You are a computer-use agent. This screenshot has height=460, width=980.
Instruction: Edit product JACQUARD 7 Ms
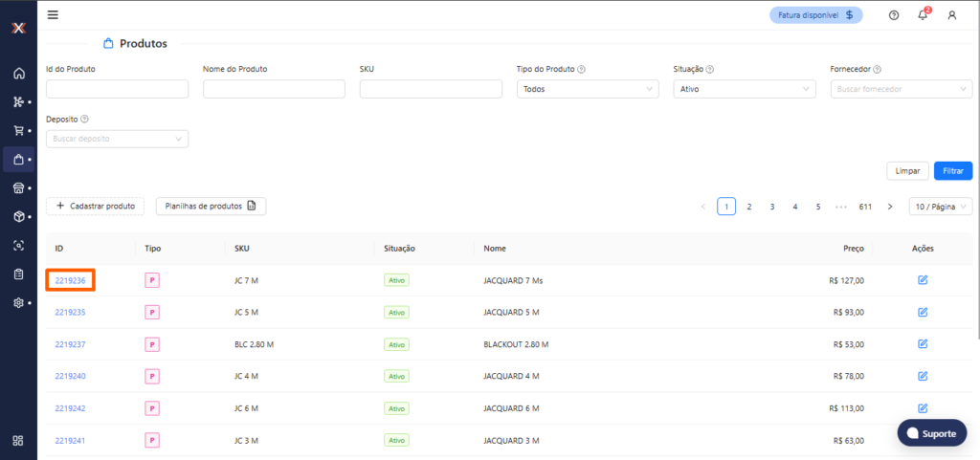[x=923, y=280]
